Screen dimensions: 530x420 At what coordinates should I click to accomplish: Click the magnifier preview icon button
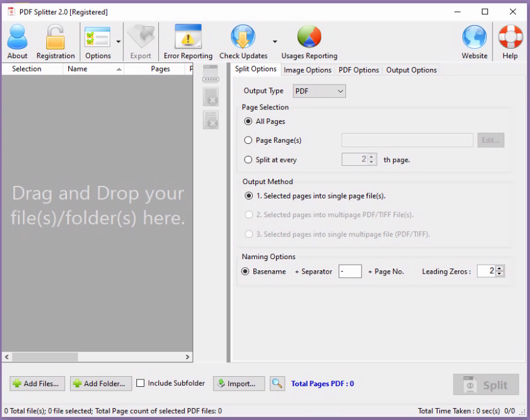[277, 384]
